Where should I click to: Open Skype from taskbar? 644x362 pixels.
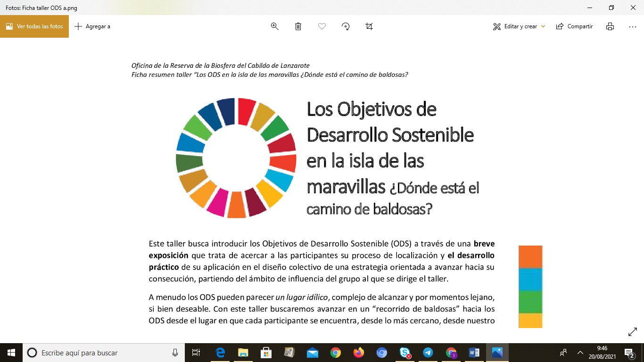[405, 353]
